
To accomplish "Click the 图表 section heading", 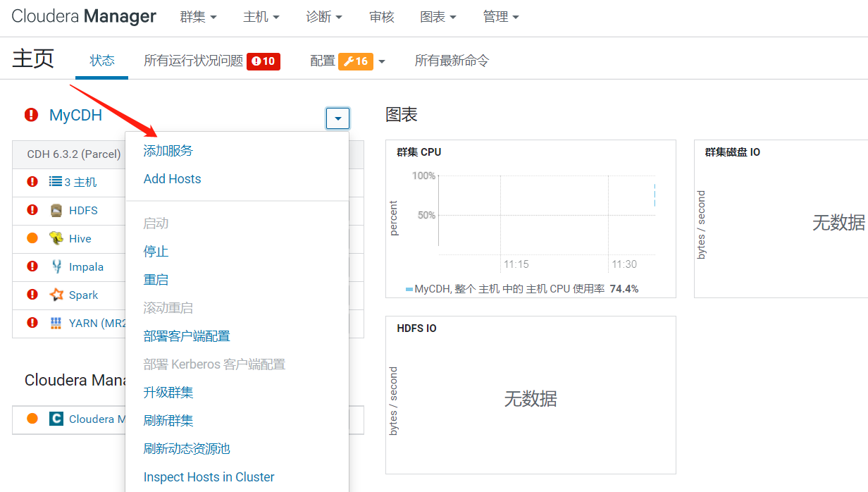I will pyautogui.click(x=402, y=115).
